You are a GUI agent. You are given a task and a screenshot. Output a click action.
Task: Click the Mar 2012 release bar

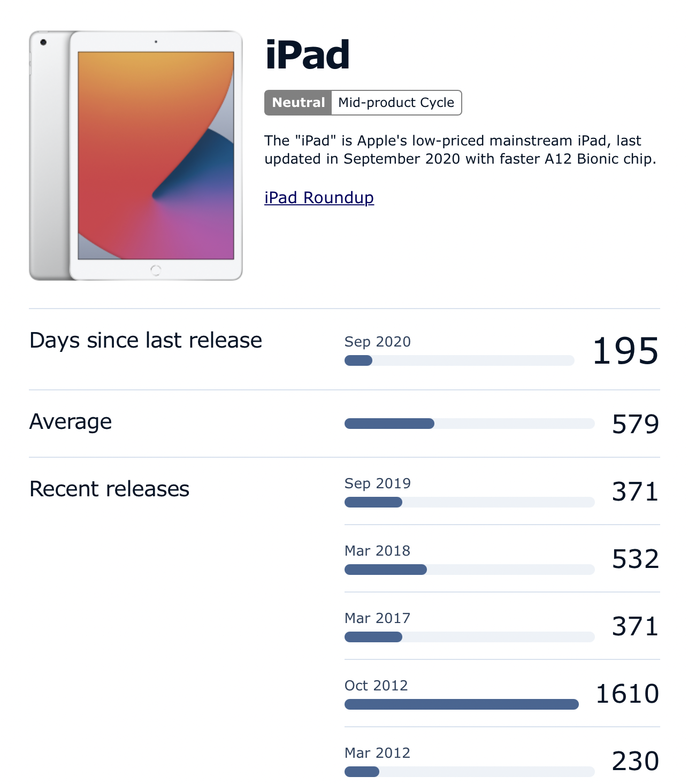[469, 772]
